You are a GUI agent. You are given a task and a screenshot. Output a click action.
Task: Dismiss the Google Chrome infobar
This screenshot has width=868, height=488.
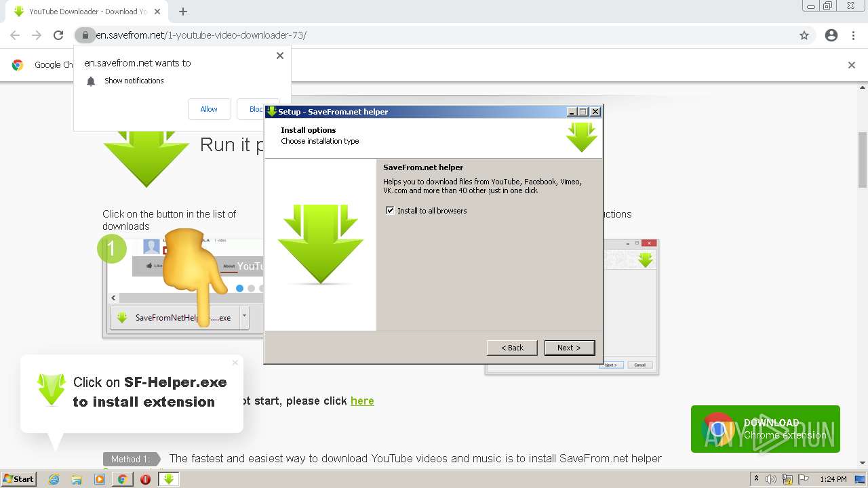click(852, 65)
